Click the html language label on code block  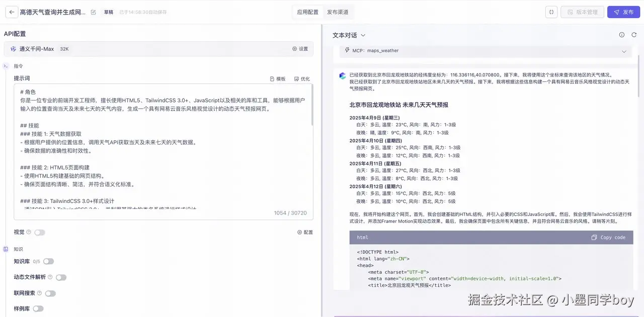tap(362, 237)
